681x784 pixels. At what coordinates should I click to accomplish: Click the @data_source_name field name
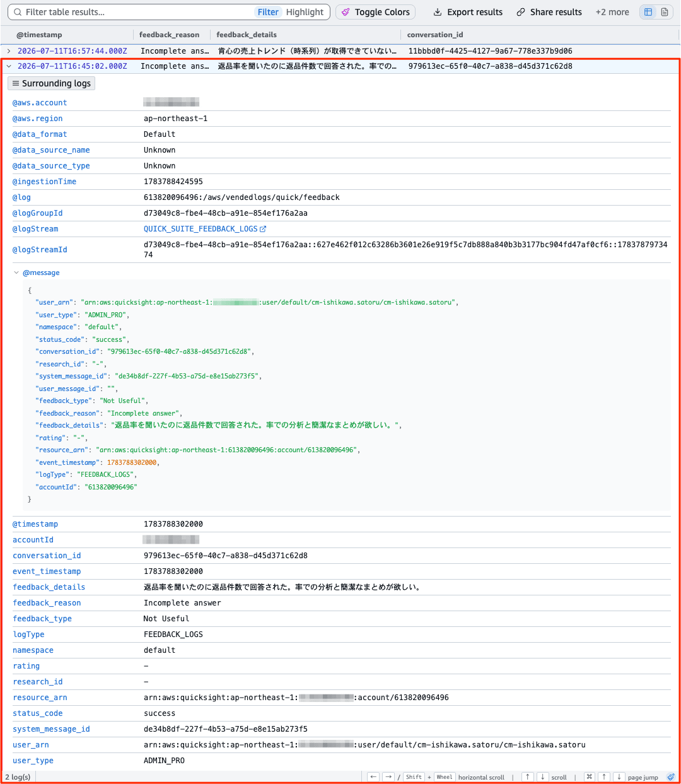[51, 150]
